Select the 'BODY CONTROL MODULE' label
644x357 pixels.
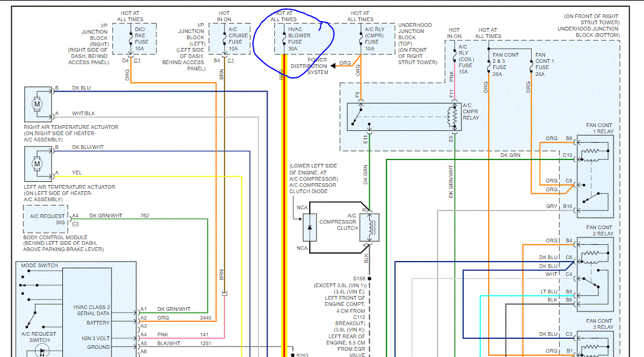pos(55,237)
